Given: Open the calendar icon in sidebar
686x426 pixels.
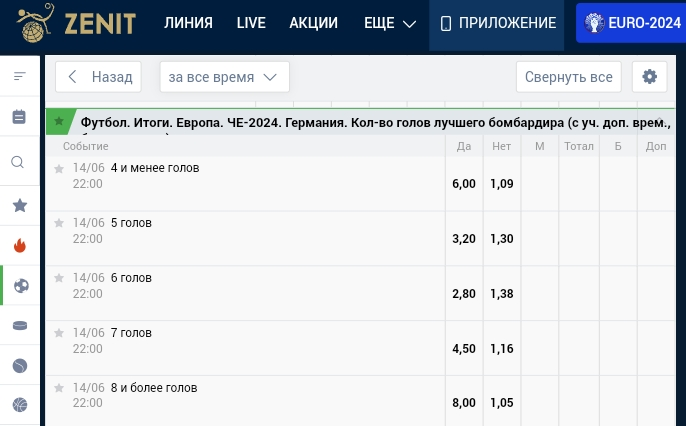Looking at the screenshot, I should pos(19,117).
